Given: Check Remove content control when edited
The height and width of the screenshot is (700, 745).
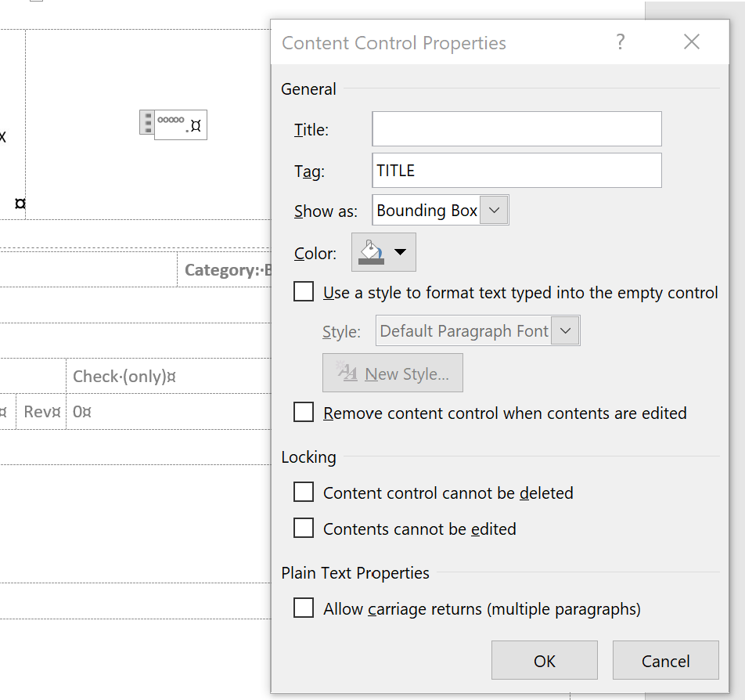Looking at the screenshot, I should point(304,413).
